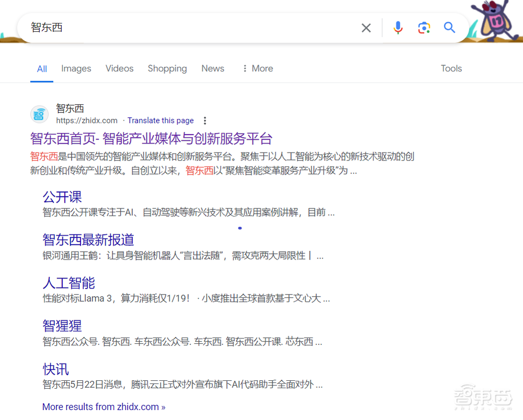Screen dimensions: 523x420
Task: Switch to the News tab
Action: tap(212, 68)
